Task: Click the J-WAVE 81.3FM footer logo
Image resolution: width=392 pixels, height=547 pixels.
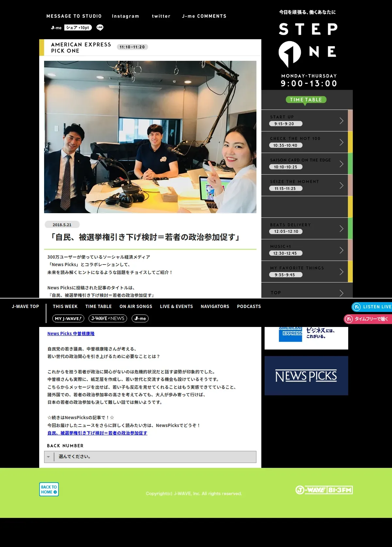Action: click(x=324, y=490)
